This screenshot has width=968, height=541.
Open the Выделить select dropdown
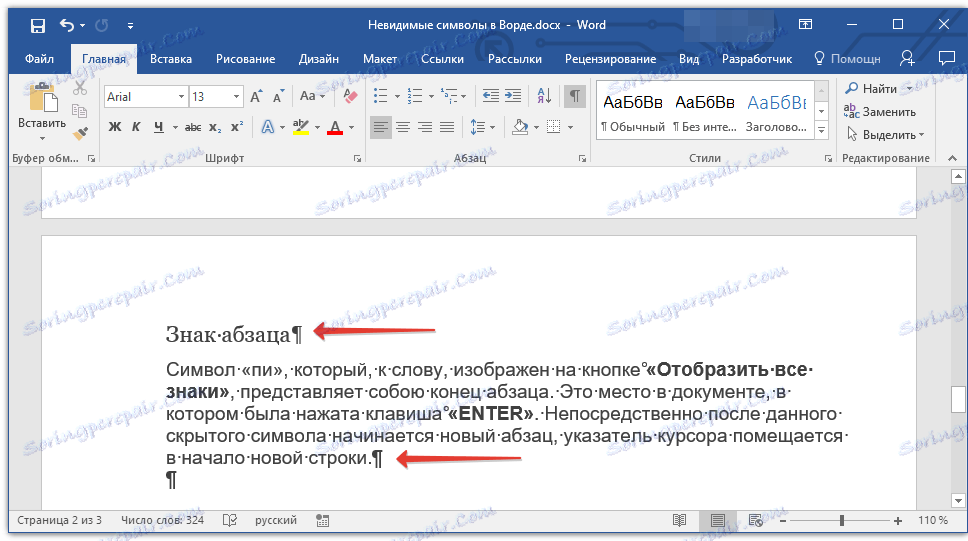885,135
